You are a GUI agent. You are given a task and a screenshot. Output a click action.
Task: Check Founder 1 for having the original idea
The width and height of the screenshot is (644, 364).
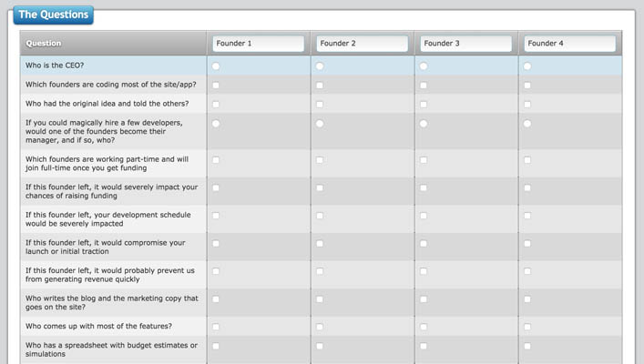pos(216,105)
